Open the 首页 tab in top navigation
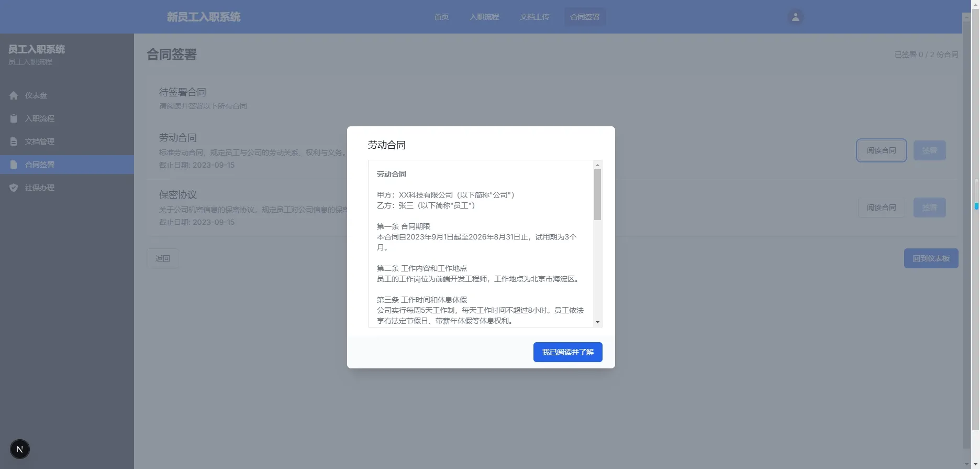This screenshot has height=469, width=980. (441, 17)
